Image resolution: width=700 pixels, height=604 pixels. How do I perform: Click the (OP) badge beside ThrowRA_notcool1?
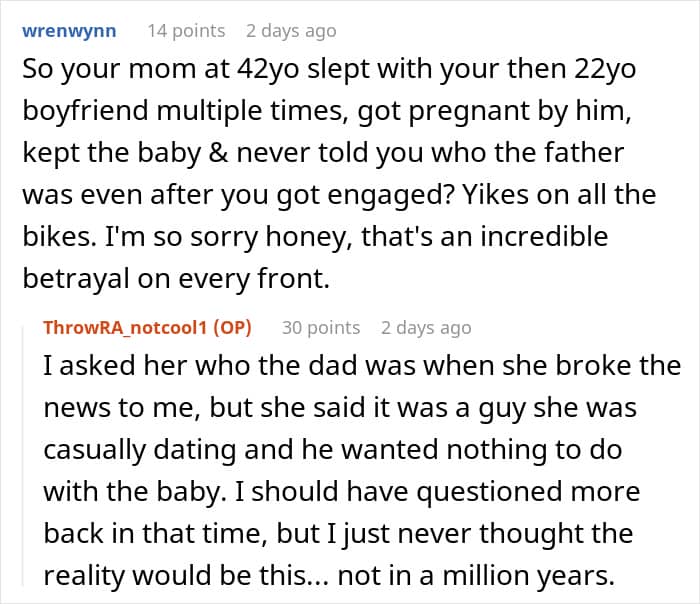tap(232, 328)
